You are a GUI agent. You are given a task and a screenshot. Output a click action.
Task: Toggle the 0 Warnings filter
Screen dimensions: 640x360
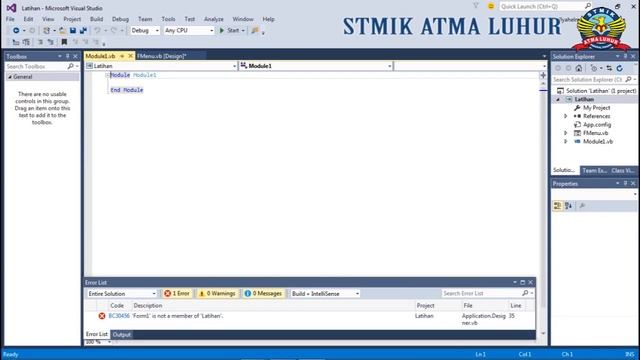(x=217, y=293)
